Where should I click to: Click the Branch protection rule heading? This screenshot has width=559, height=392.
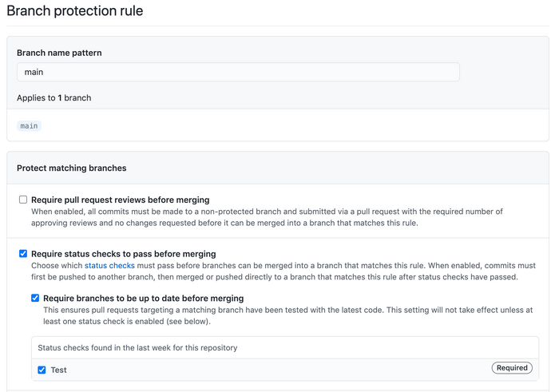coord(75,12)
